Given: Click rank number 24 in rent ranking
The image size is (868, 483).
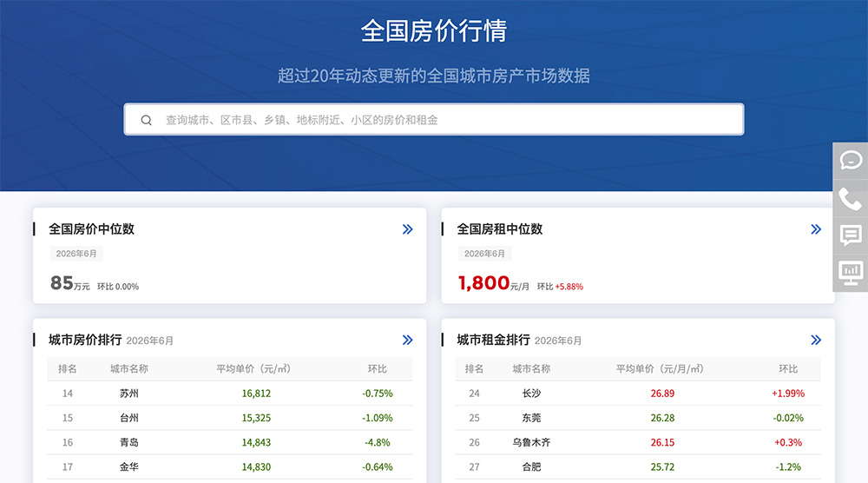Looking at the screenshot, I should 475,394.
